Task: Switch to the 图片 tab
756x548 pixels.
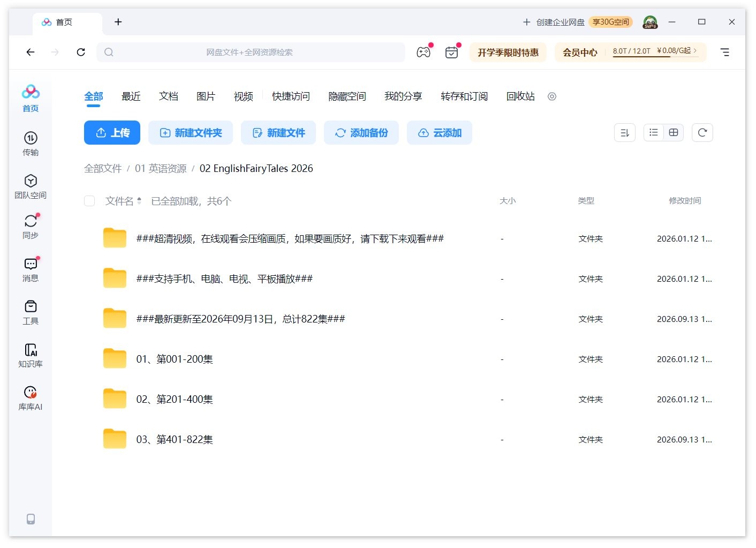Action: [x=206, y=96]
